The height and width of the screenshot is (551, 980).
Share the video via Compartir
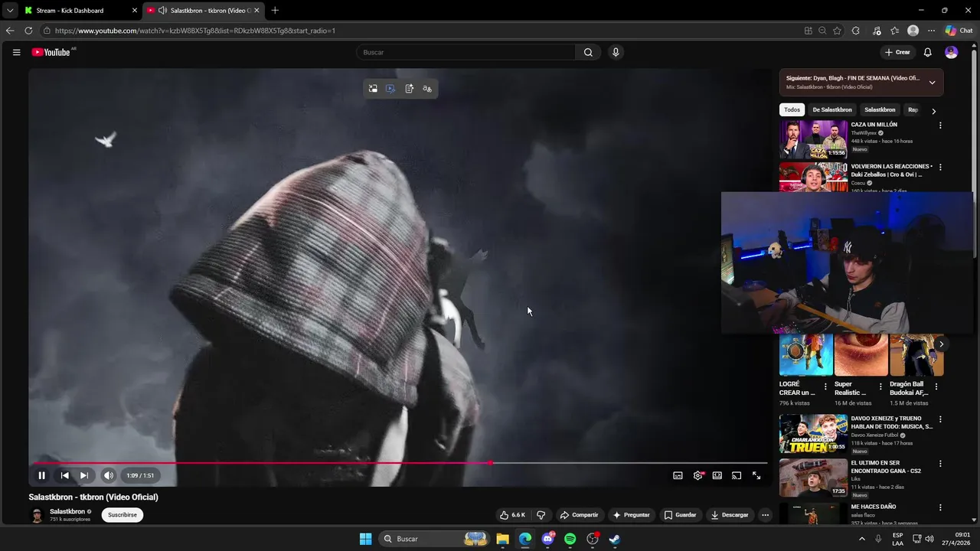click(579, 515)
